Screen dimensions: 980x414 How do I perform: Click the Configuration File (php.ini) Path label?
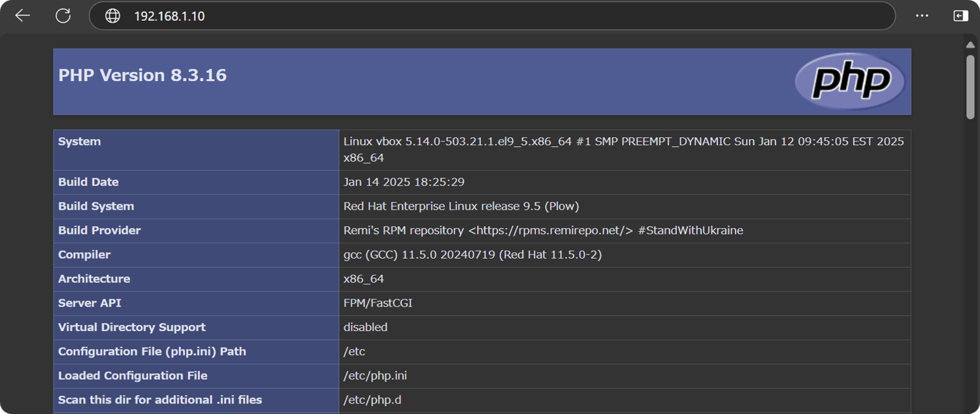point(152,351)
